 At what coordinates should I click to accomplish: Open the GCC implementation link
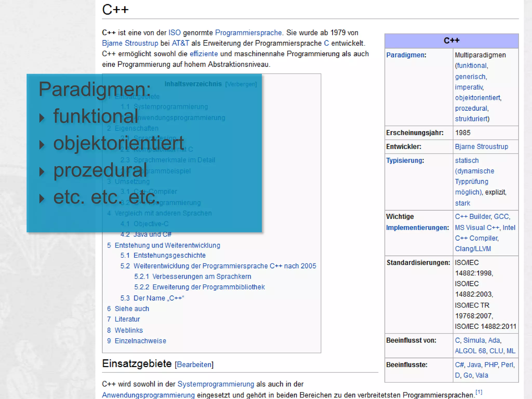click(x=501, y=217)
